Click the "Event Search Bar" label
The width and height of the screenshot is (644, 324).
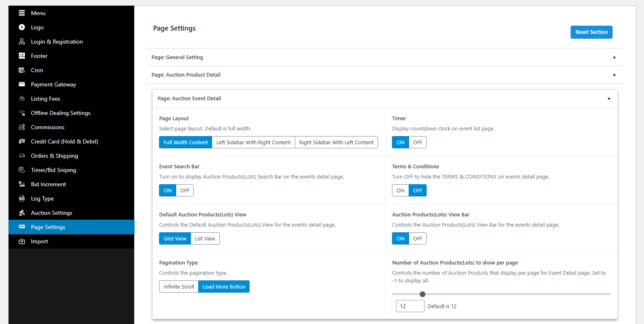coord(179,167)
